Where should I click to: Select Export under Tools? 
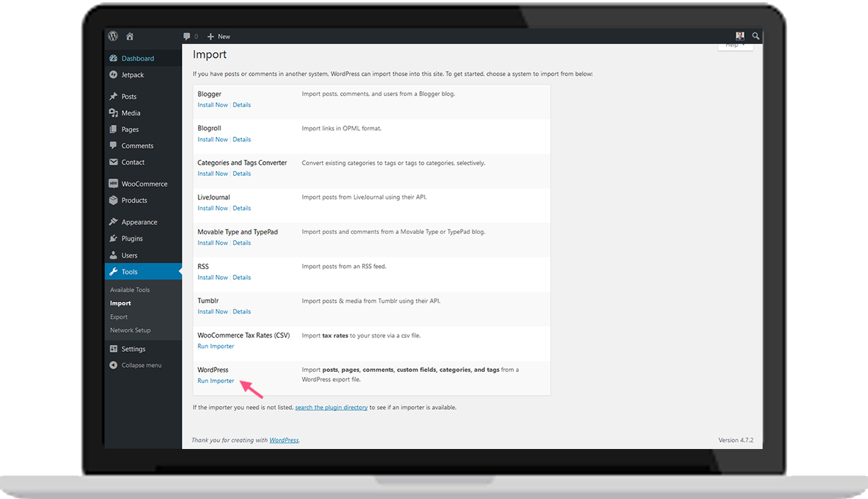tap(119, 317)
